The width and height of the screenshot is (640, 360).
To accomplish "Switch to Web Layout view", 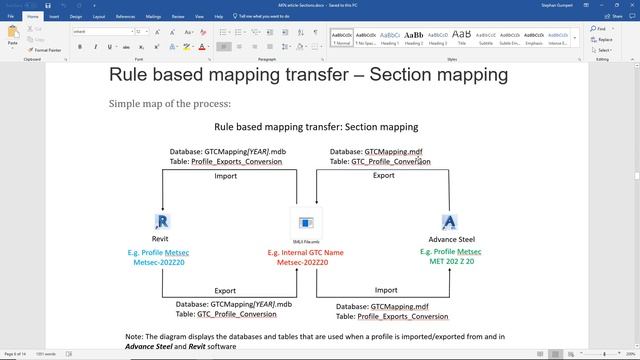I will click(x=571, y=354).
